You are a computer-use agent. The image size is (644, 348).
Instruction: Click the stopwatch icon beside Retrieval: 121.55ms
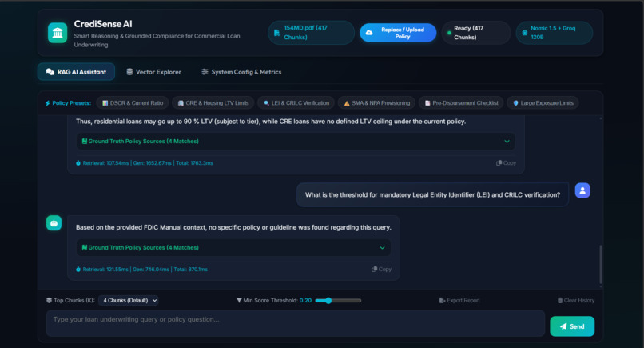pos(78,270)
